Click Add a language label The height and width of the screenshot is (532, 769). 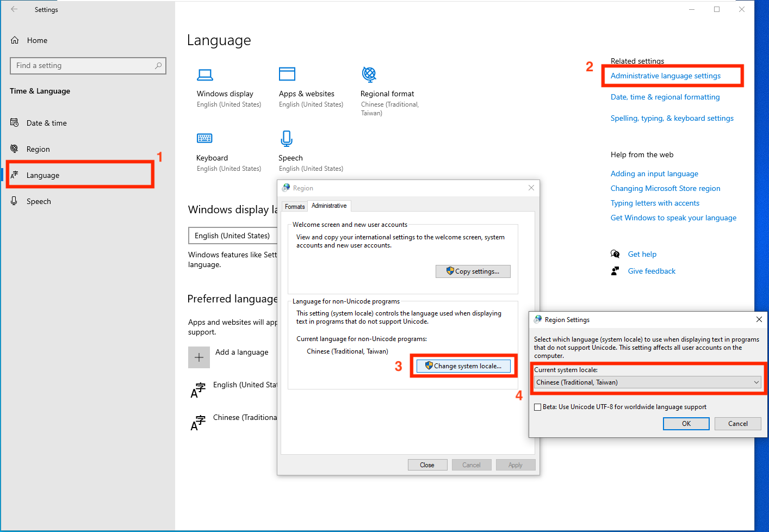point(242,352)
